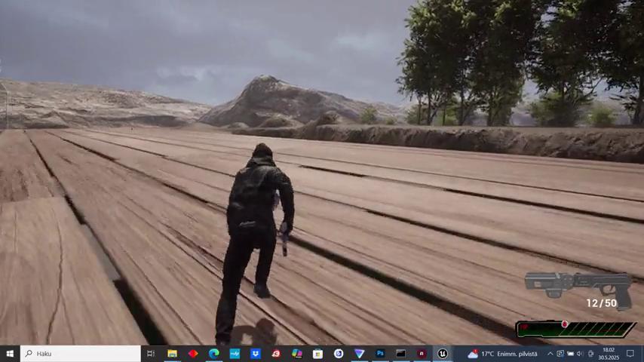Open Task View from the taskbar

coord(151,353)
